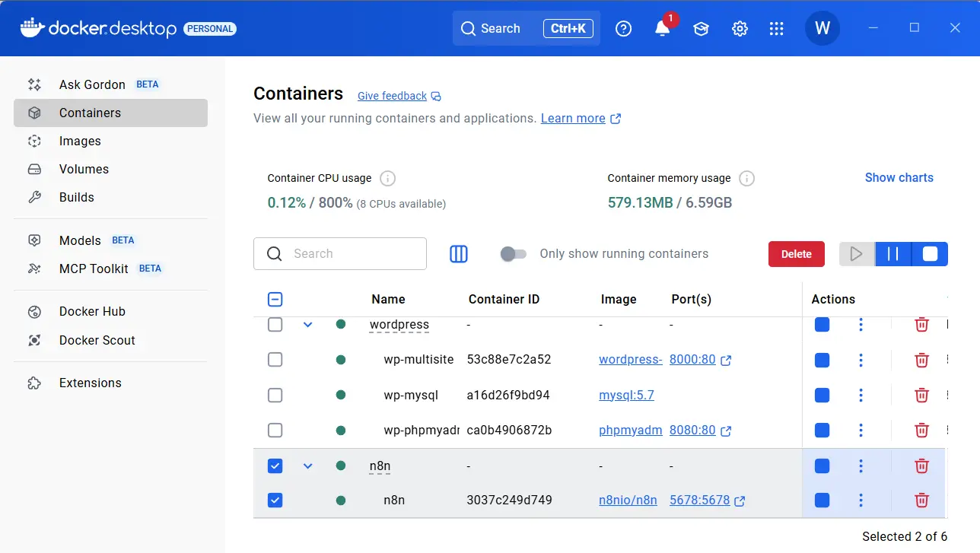Check the wp-multisite checkbox
980x553 pixels.
point(275,360)
